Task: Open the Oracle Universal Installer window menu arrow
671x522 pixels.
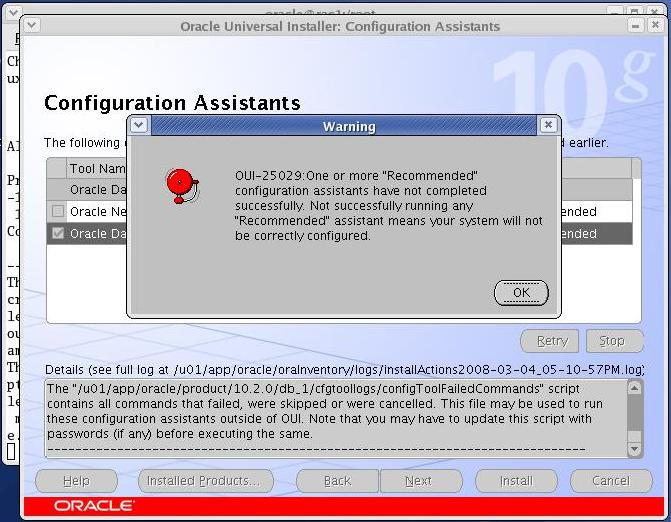Action: coord(32,25)
